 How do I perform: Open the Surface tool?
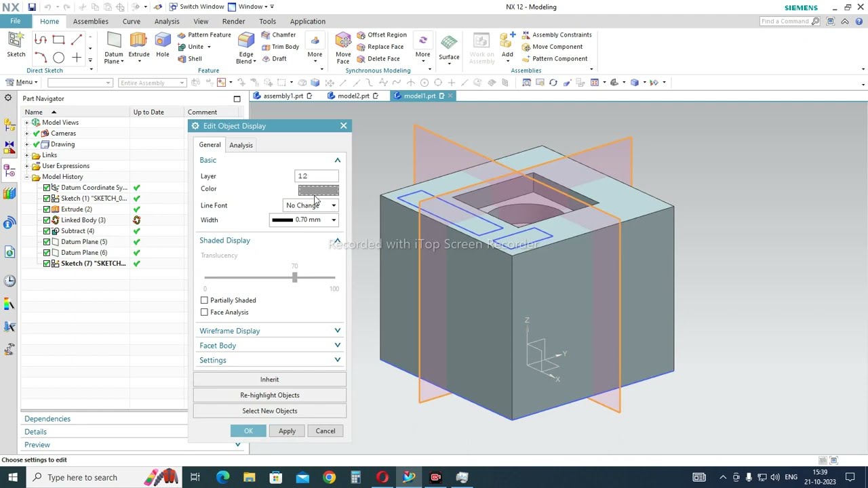tap(449, 46)
